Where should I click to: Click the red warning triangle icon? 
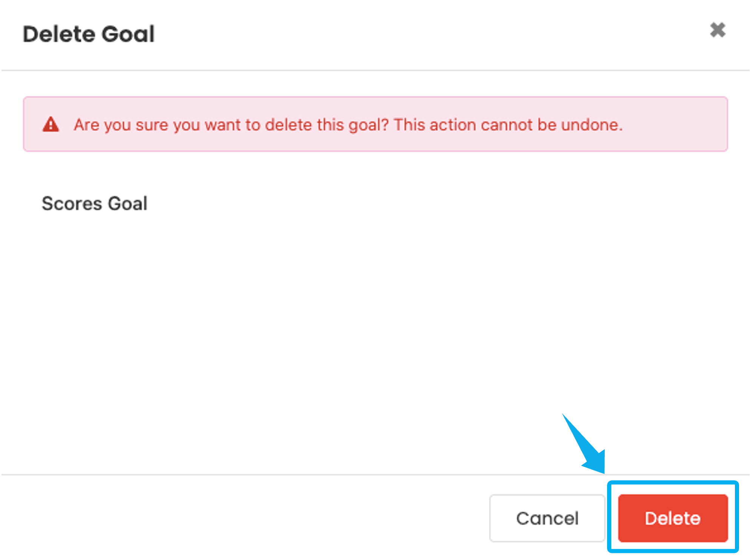[51, 124]
